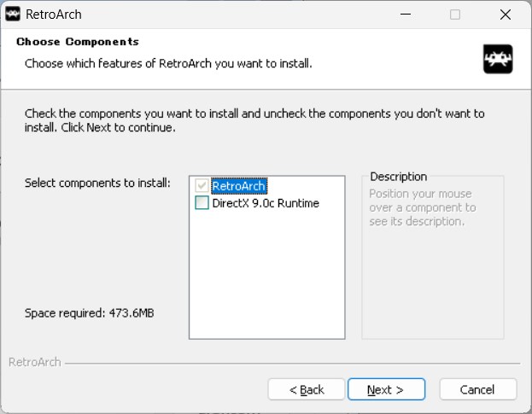532x414 pixels.
Task: Click the RetroArch window title text
Action: [x=54, y=15]
